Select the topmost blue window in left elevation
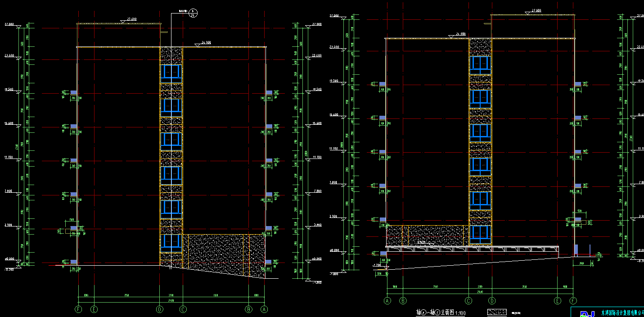Image resolution: width=644 pixels, height=317 pixels. [171, 72]
